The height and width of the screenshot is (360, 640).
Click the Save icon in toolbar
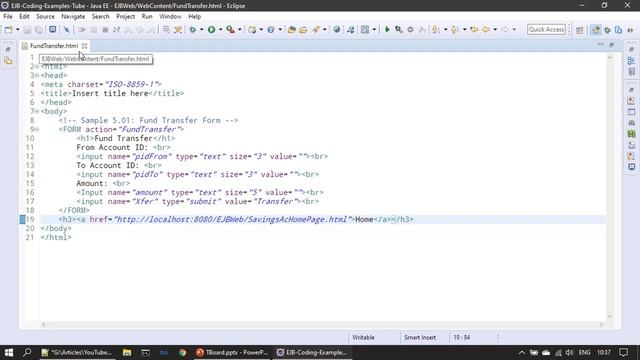(x=27, y=29)
